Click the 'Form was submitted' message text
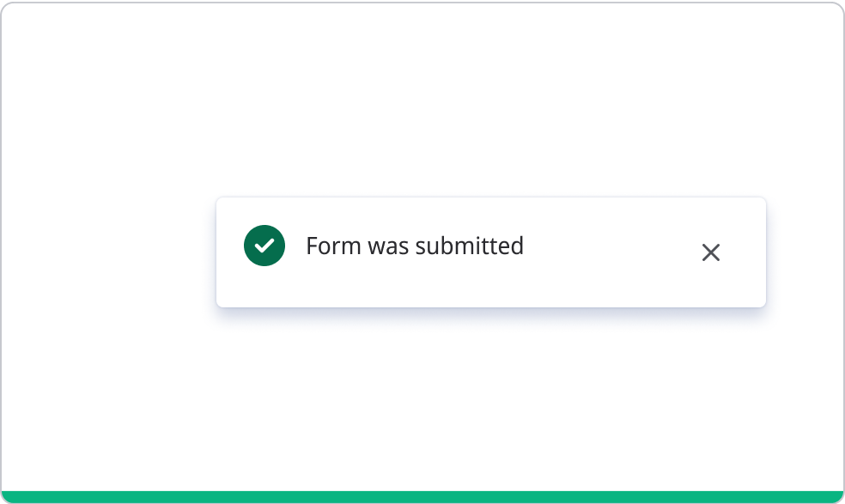Viewport: 845px width, 504px height. 415,246
